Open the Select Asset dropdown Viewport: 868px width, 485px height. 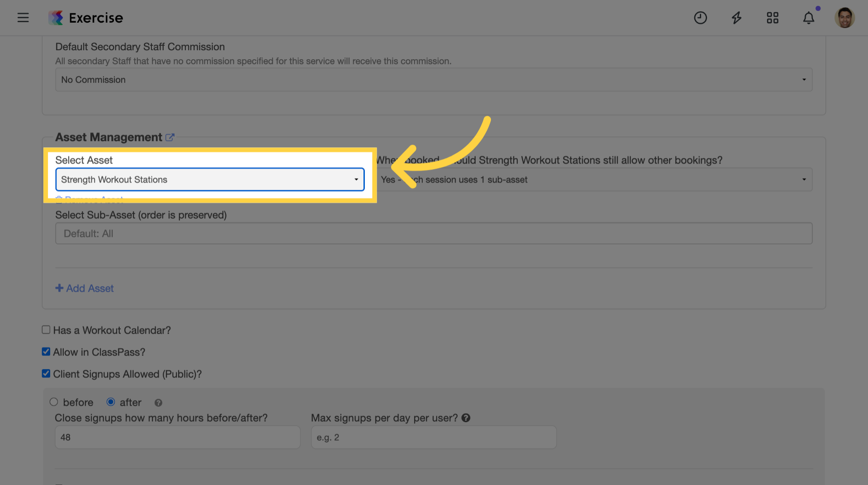[x=210, y=179]
